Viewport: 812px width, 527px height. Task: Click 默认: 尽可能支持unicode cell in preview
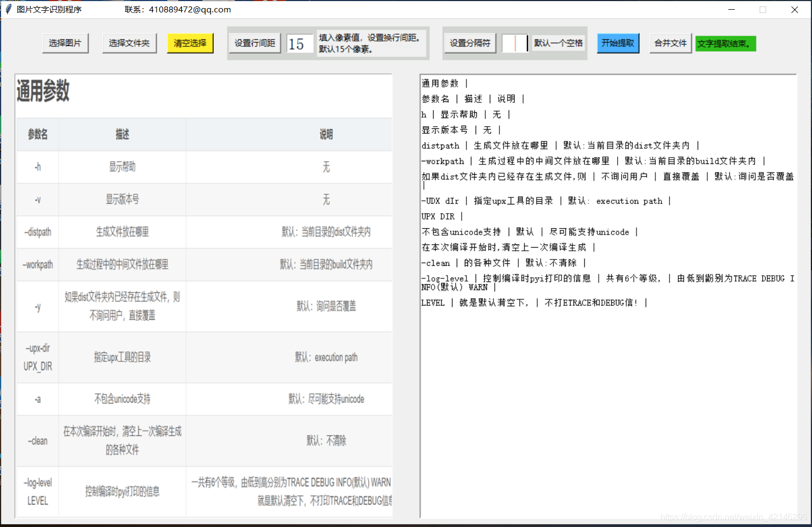coord(326,399)
